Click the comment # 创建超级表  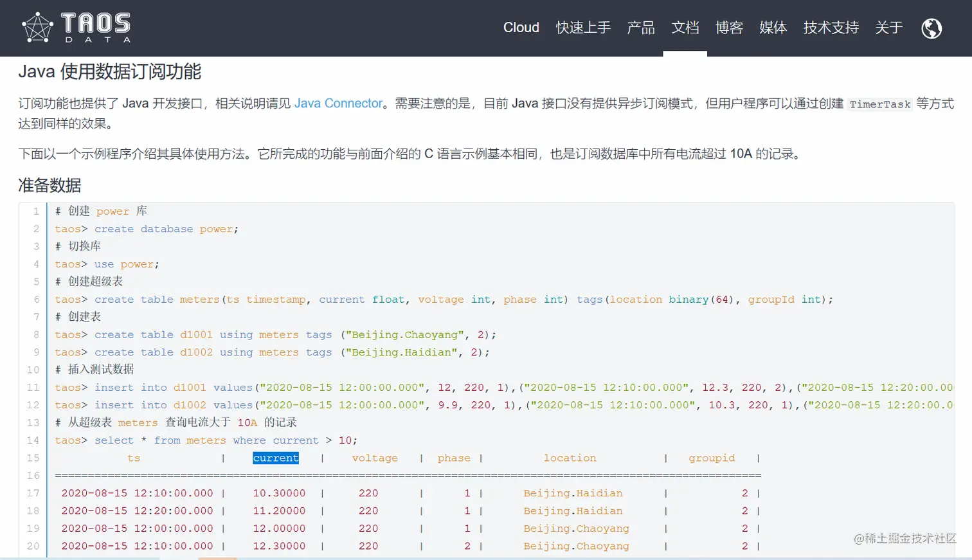[x=89, y=282]
